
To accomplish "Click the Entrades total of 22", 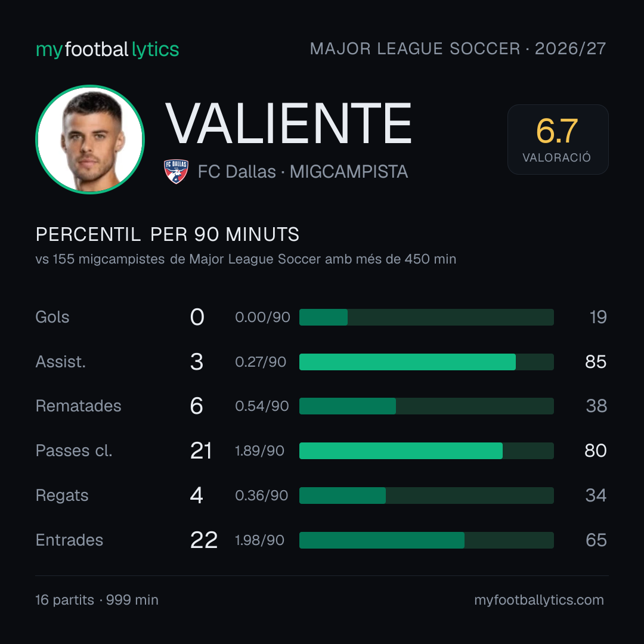I will coord(204,540).
